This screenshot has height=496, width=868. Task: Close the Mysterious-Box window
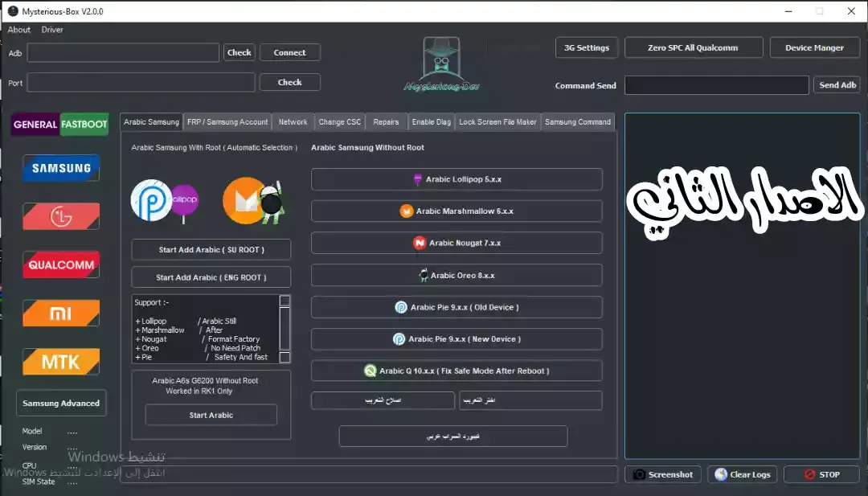click(x=851, y=11)
